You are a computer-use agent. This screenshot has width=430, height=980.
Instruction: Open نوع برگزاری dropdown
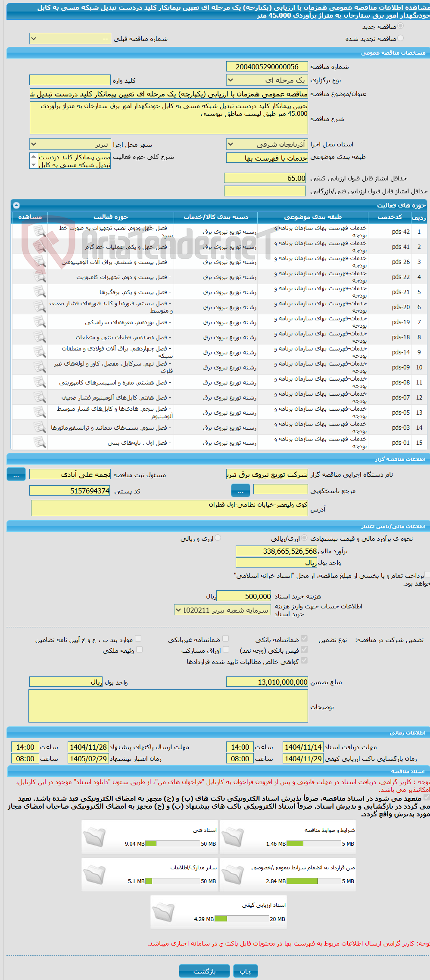(267, 80)
